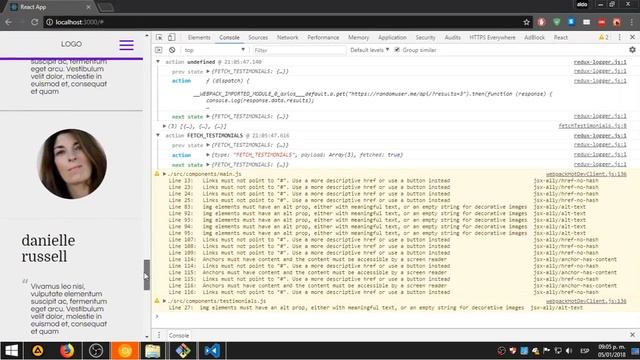This screenshot has width=640, height=360.
Task: Collapse the action FETCH_TESTIMONIALS log group
Action: pos(158,135)
